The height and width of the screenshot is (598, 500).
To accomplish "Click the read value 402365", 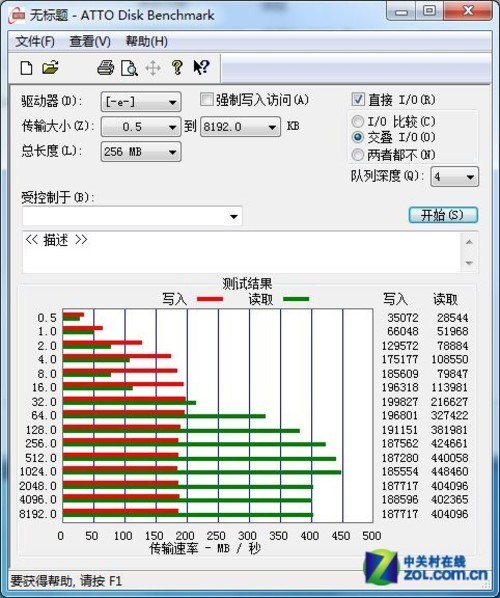I will click(449, 499).
